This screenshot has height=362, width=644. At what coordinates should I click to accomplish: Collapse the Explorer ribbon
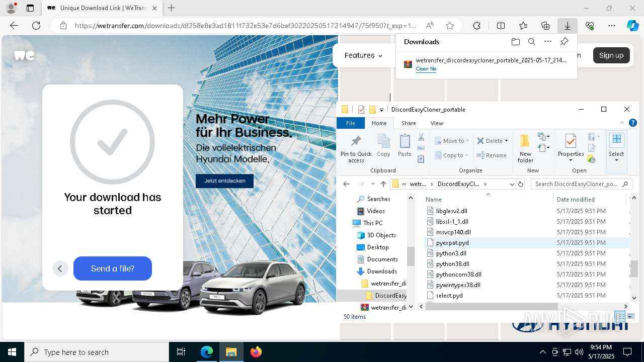(x=623, y=123)
